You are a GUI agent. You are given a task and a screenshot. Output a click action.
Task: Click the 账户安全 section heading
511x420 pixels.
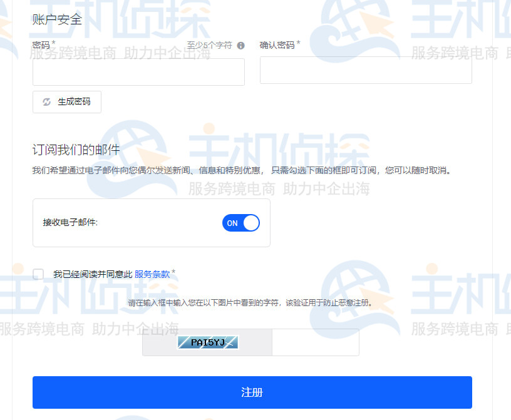(57, 19)
